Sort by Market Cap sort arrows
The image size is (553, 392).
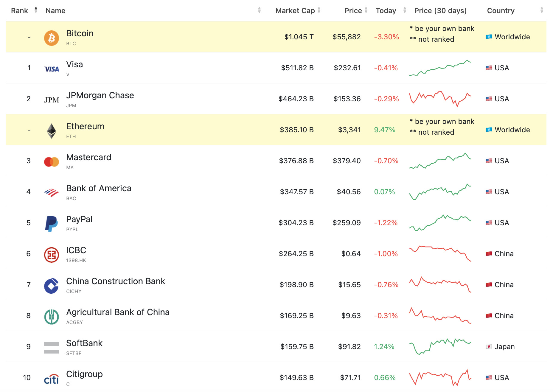coord(319,10)
